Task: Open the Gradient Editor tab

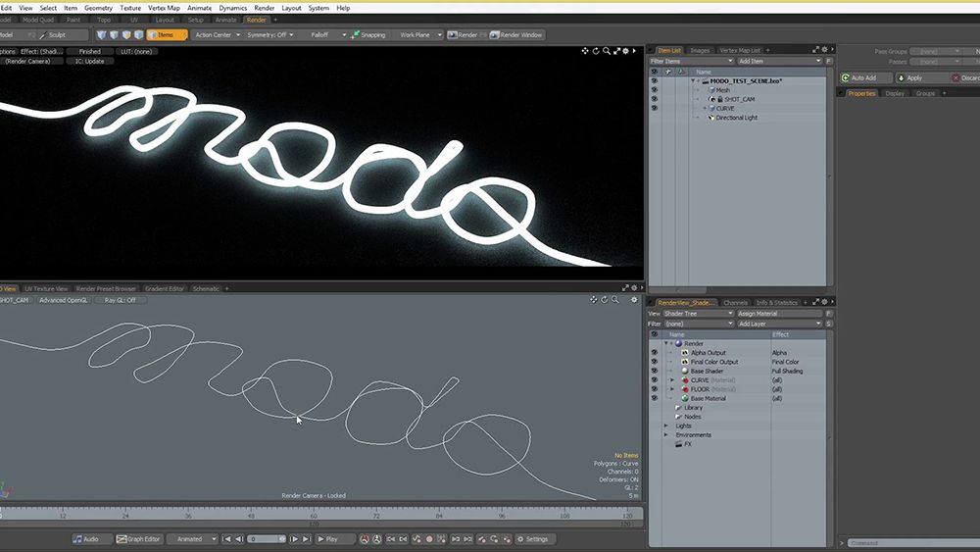Action: pyautogui.click(x=165, y=289)
